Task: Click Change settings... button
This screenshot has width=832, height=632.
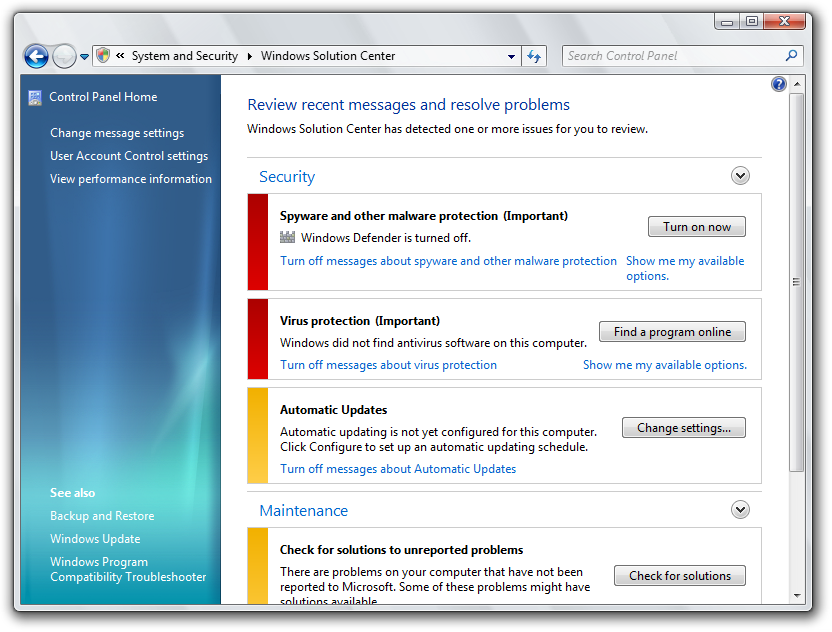Action: (x=684, y=428)
